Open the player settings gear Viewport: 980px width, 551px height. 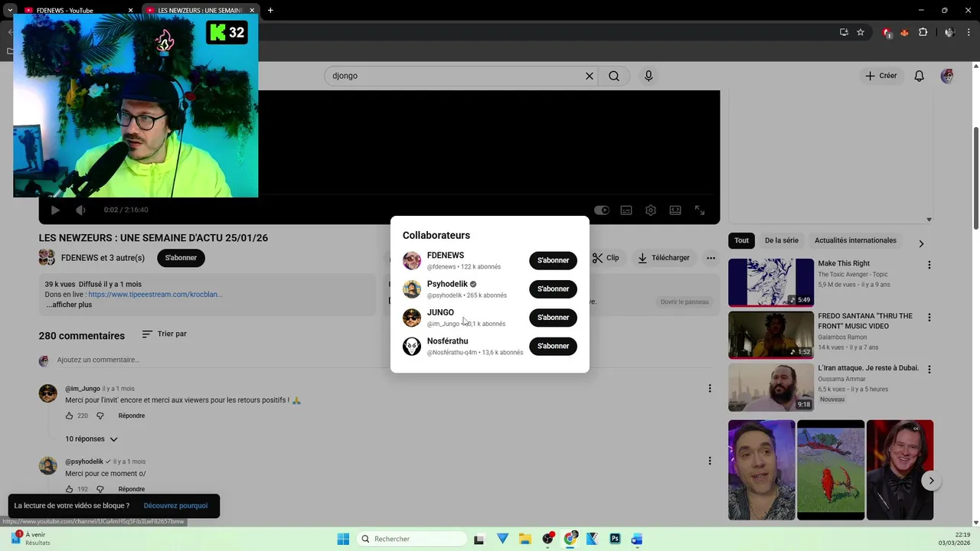pyautogui.click(x=651, y=210)
